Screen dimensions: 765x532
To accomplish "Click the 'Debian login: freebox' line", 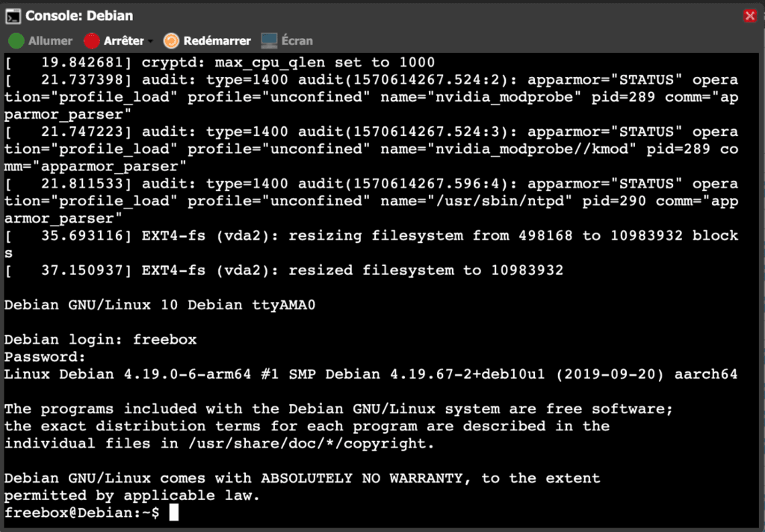I will click(x=101, y=340).
